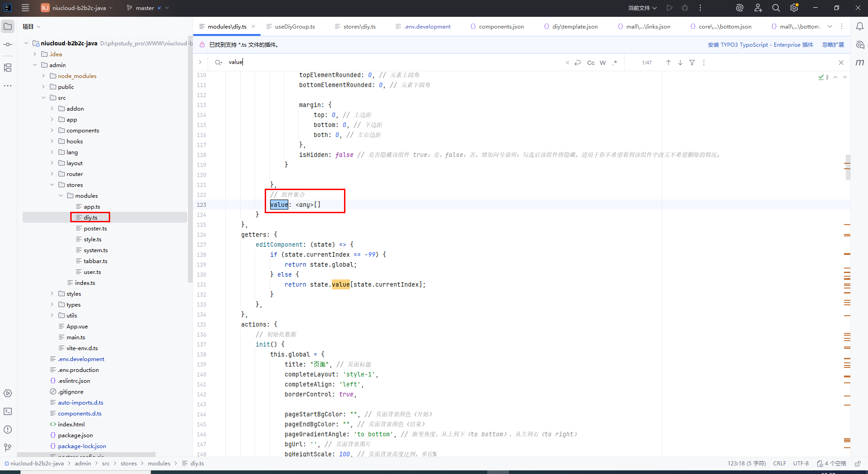Click the install TYPO3 TypoScript plugin link
This screenshot has width=868, height=474.
760,44
